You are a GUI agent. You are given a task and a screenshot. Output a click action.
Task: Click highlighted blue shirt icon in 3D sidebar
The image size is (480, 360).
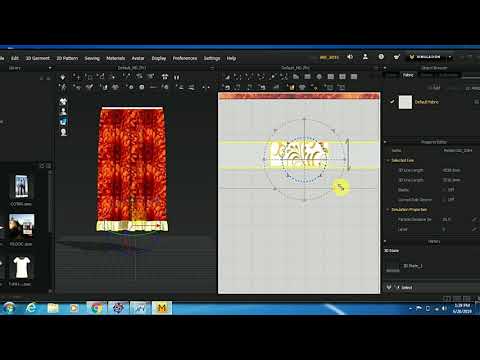[x=63, y=122]
